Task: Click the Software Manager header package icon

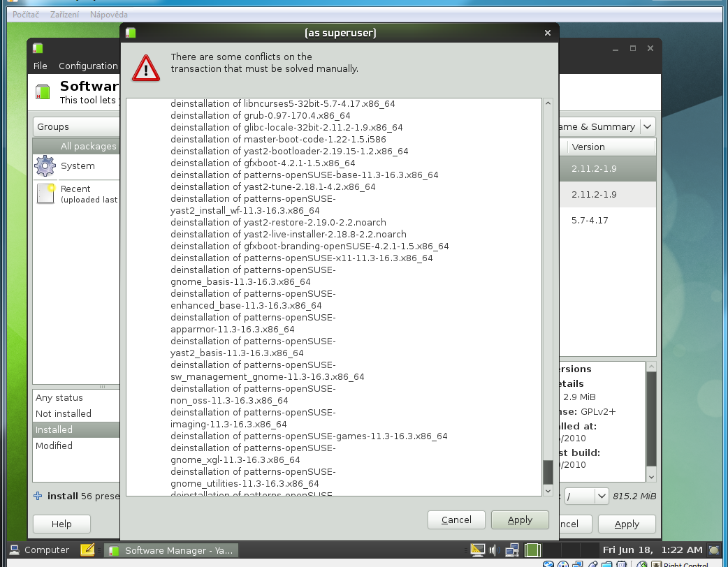Action: 43,91
